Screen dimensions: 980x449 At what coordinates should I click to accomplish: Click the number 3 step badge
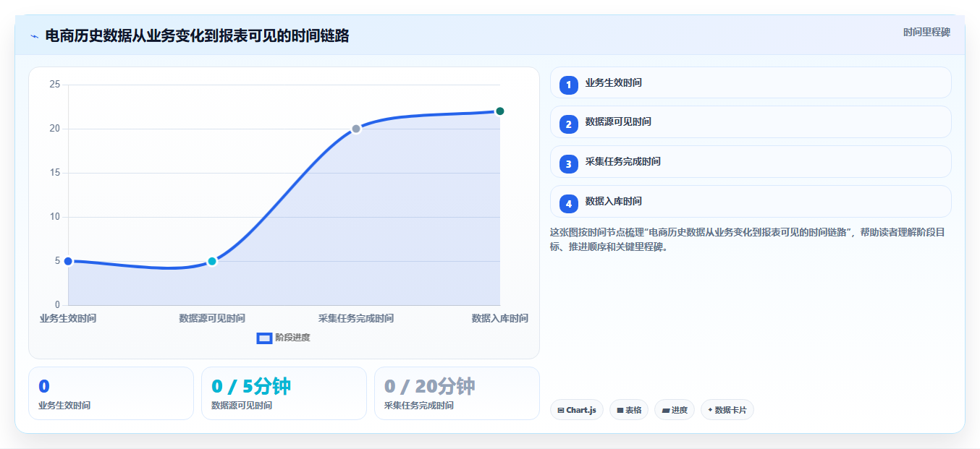[569, 164]
